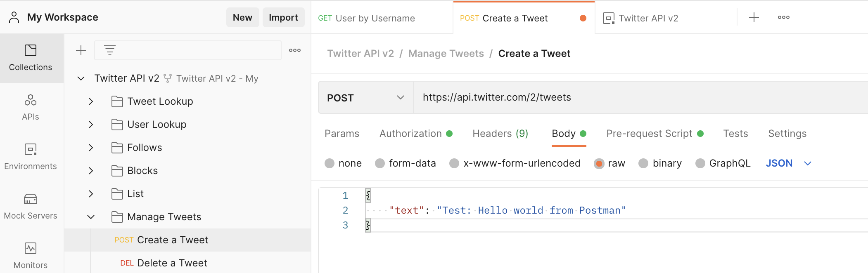Select the POST Create a Tweet tab
Screen dimensions: 868x273
[524, 18]
